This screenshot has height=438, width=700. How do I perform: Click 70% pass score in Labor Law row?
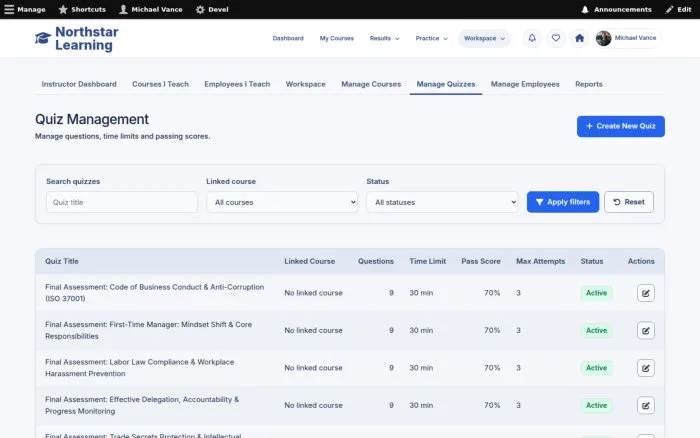tap(492, 368)
